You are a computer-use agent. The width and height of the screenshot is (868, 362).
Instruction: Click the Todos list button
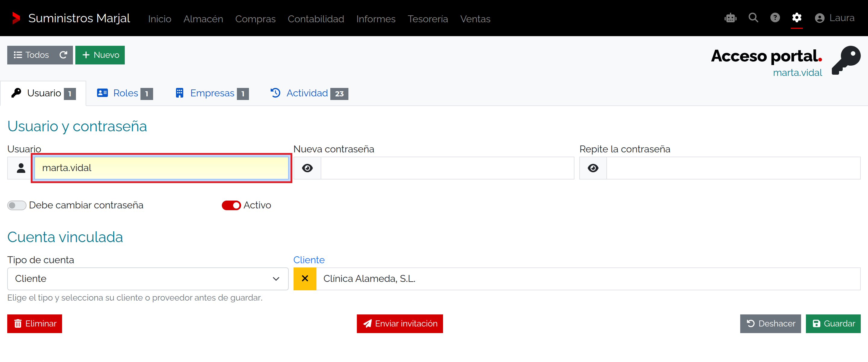point(31,55)
